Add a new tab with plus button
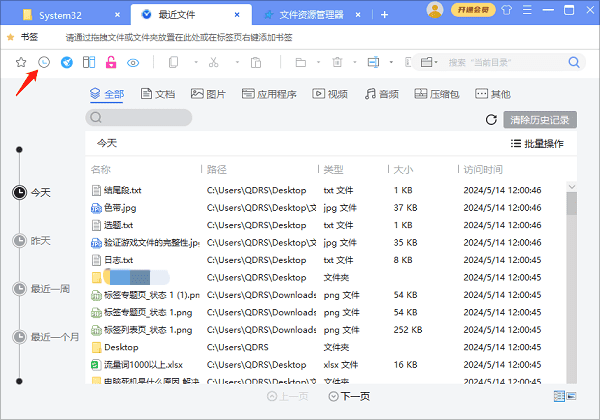600x420 pixels. click(385, 15)
